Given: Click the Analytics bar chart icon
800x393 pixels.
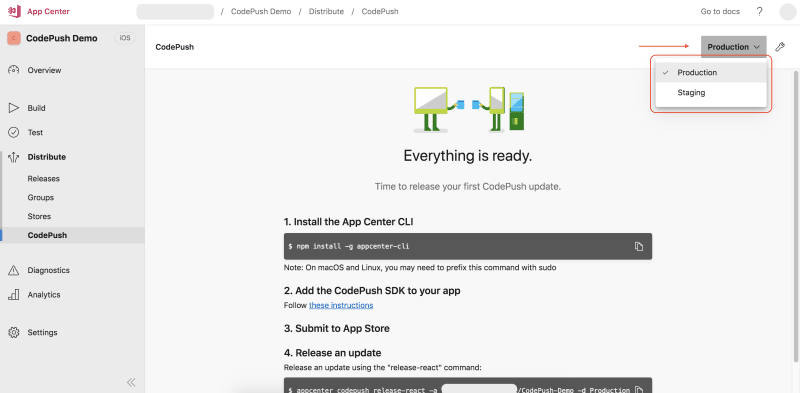Looking at the screenshot, I should pos(14,294).
